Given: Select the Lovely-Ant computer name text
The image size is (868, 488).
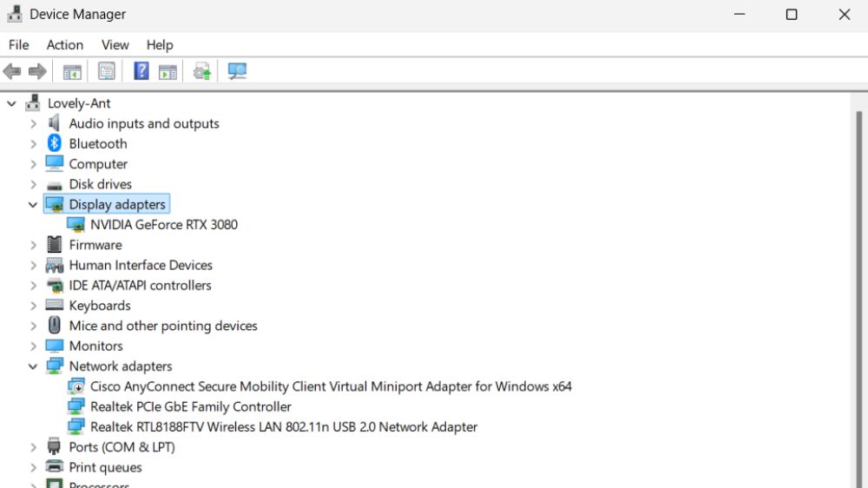Looking at the screenshot, I should (x=79, y=103).
